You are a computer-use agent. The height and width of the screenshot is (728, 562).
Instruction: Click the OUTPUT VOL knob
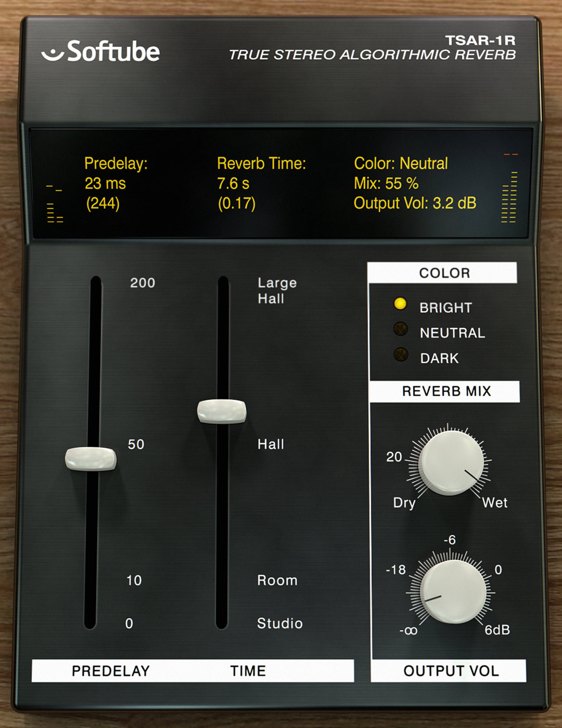coord(453,590)
